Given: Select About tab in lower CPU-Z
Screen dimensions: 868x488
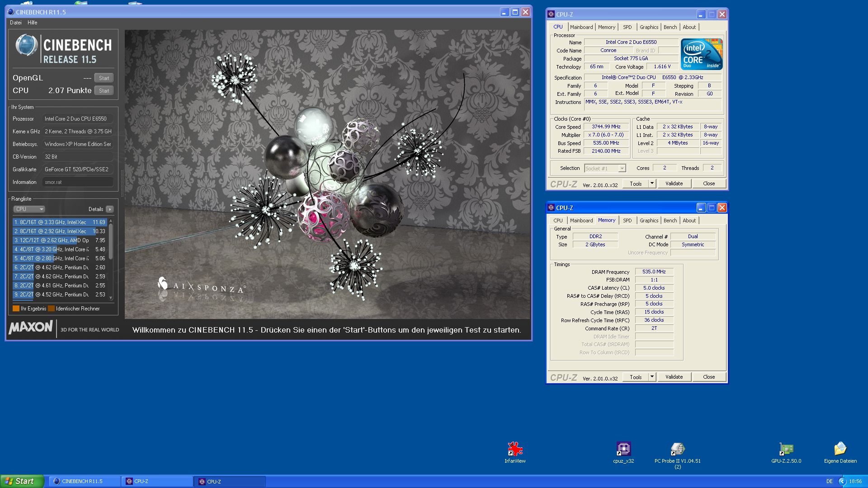Looking at the screenshot, I should coord(689,221).
